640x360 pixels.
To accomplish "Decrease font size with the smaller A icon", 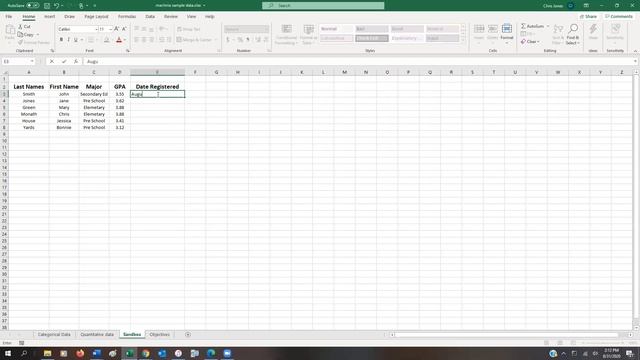I will coord(124,29).
